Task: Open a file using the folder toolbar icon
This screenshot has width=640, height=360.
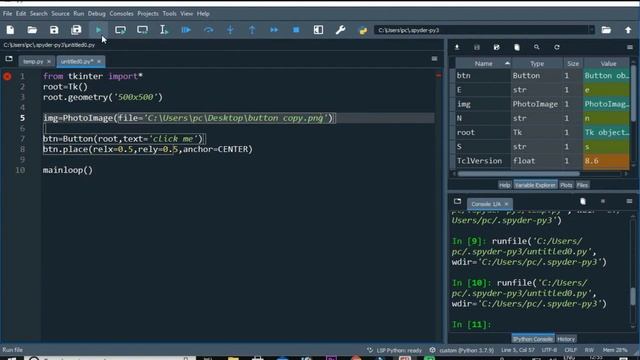Action: (32, 30)
